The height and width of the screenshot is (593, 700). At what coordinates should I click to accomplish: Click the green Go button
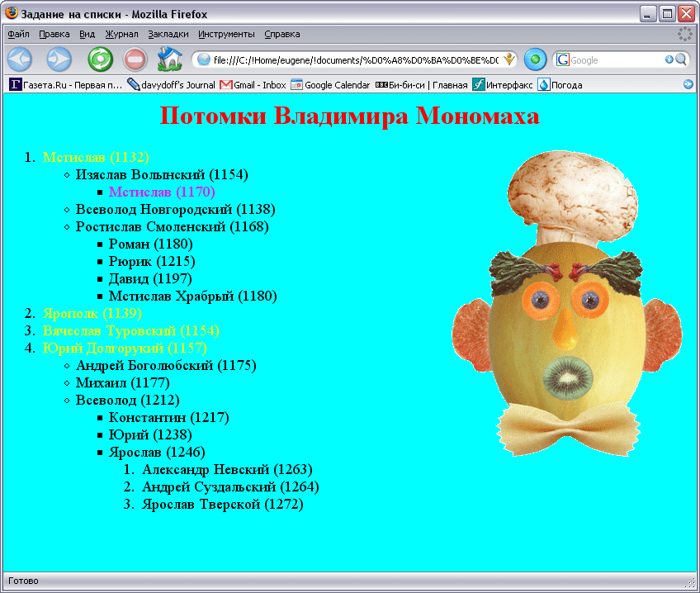tap(535, 59)
